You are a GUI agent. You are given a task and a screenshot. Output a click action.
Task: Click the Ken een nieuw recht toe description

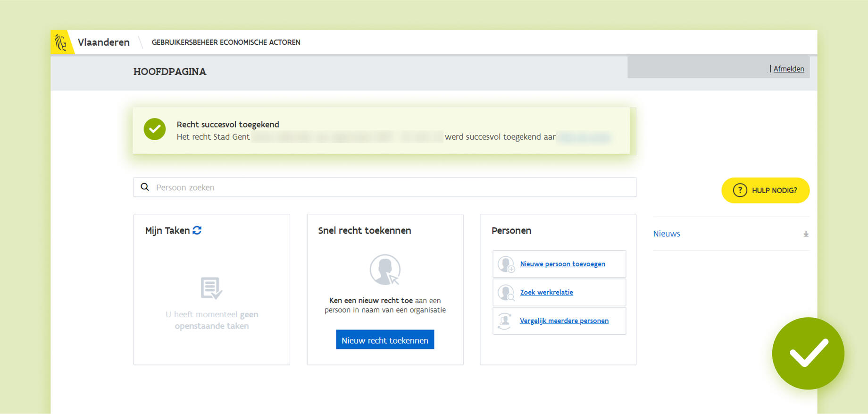point(385,305)
